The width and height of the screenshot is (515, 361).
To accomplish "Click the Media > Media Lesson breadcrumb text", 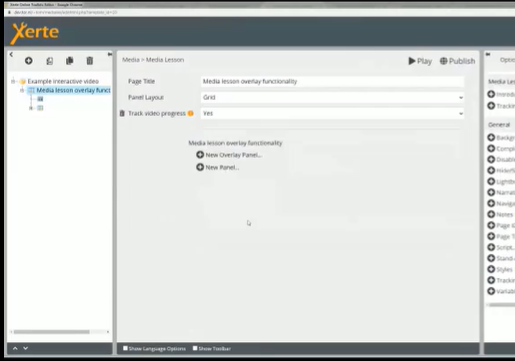I will [x=153, y=60].
